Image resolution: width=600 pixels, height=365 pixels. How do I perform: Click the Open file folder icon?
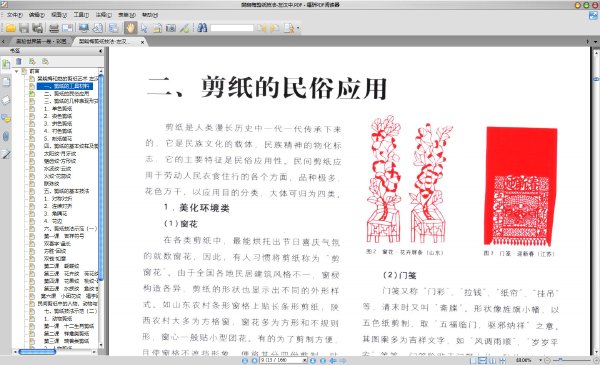pos(10,28)
